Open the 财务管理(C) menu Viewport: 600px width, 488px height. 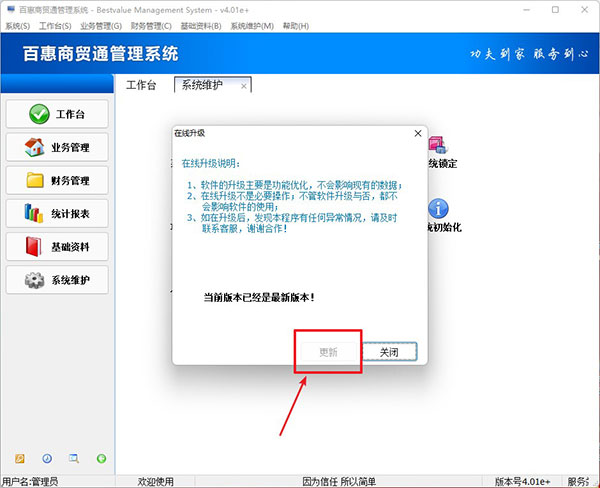(151, 26)
